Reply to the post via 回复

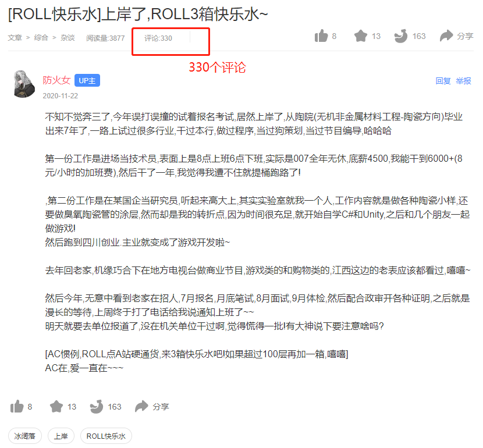click(x=443, y=81)
